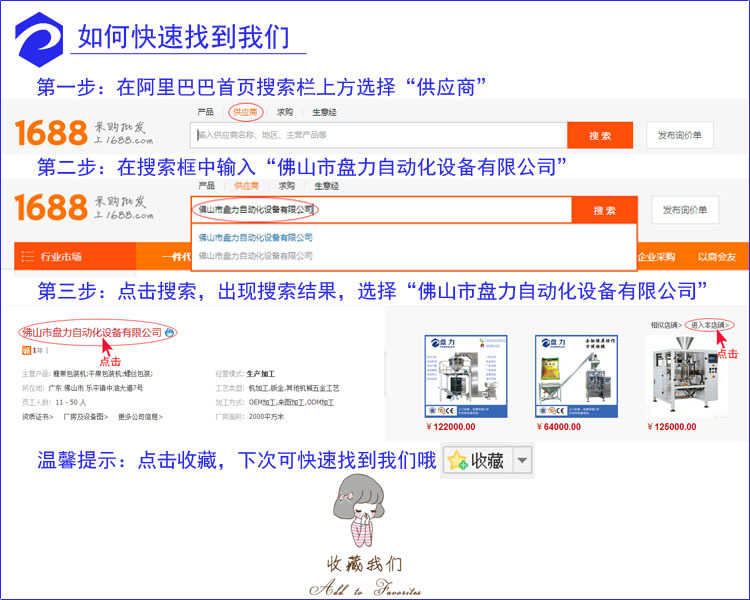
Task: Click the star icon on the 收藏 button
Action: click(457, 460)
